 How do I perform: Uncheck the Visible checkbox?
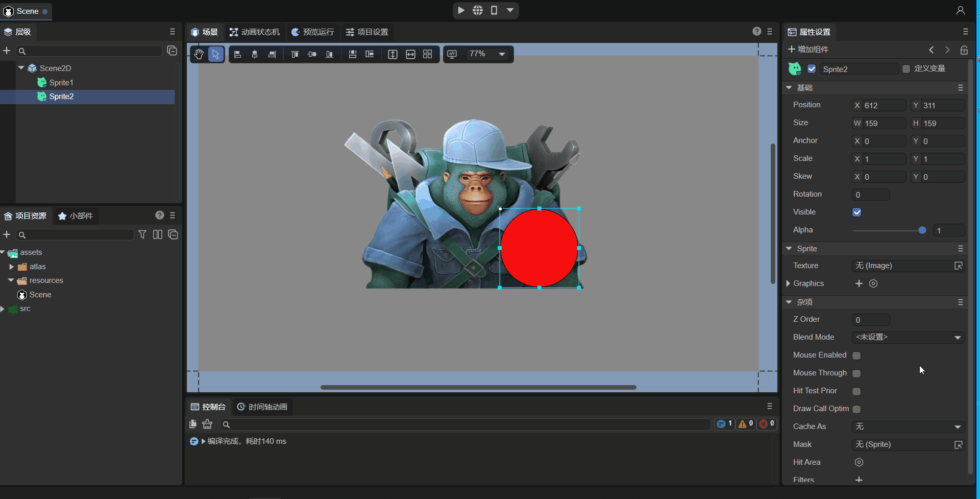(x=857, y=212)
